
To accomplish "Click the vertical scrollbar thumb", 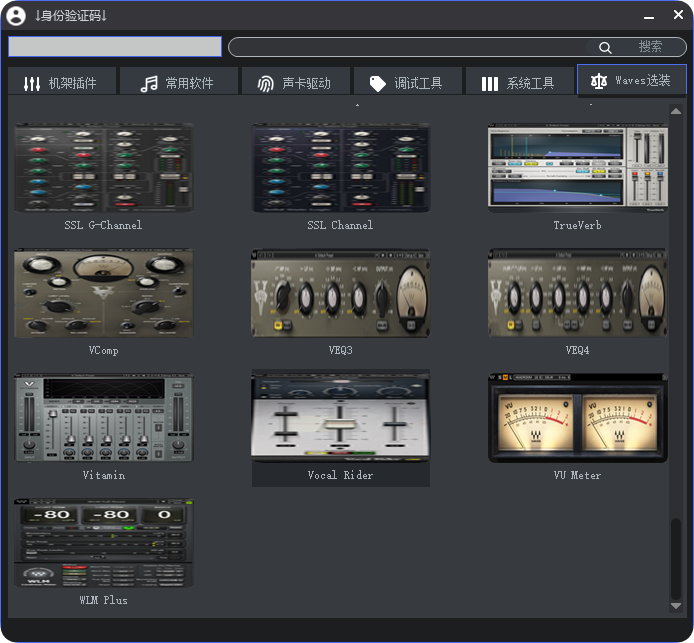I will point(676,558).
